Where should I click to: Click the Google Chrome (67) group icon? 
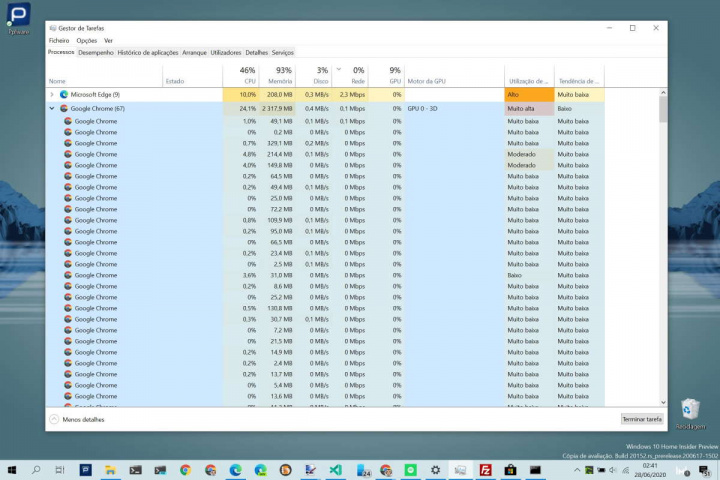pos(64,108)
